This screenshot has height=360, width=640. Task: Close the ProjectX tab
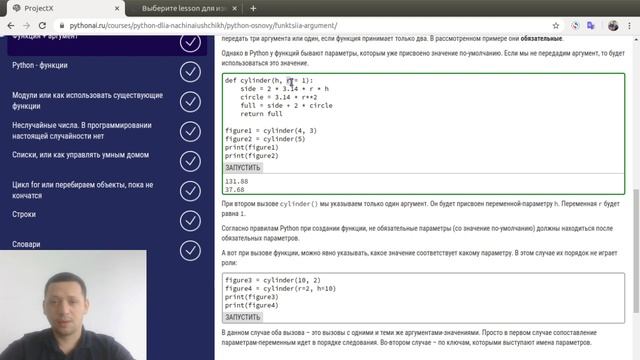click(117, 8)
